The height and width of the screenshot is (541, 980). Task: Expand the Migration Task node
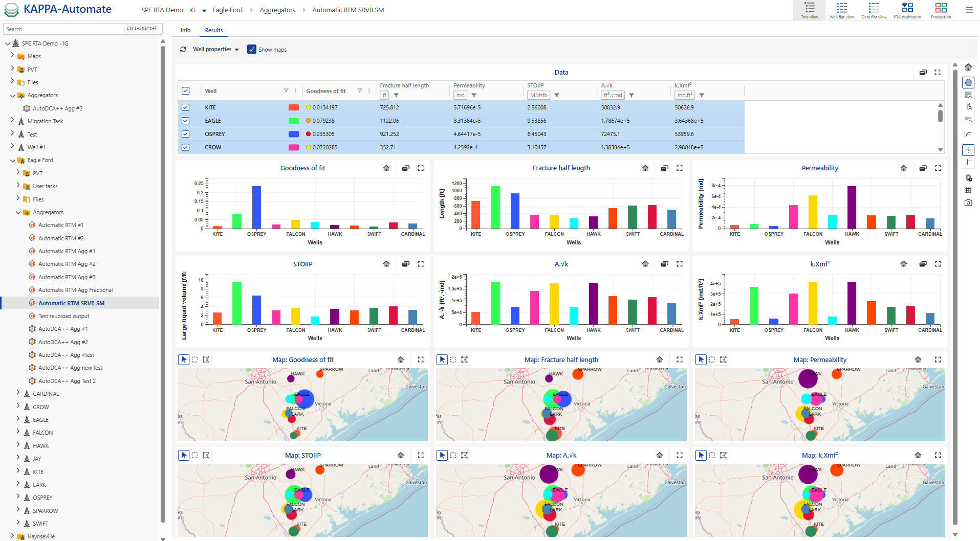[13, 121]
